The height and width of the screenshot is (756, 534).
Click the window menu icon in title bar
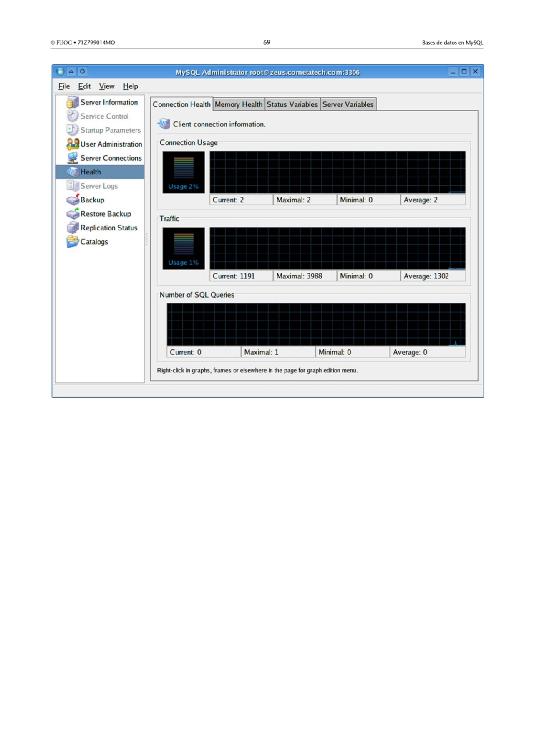point(60,71)
